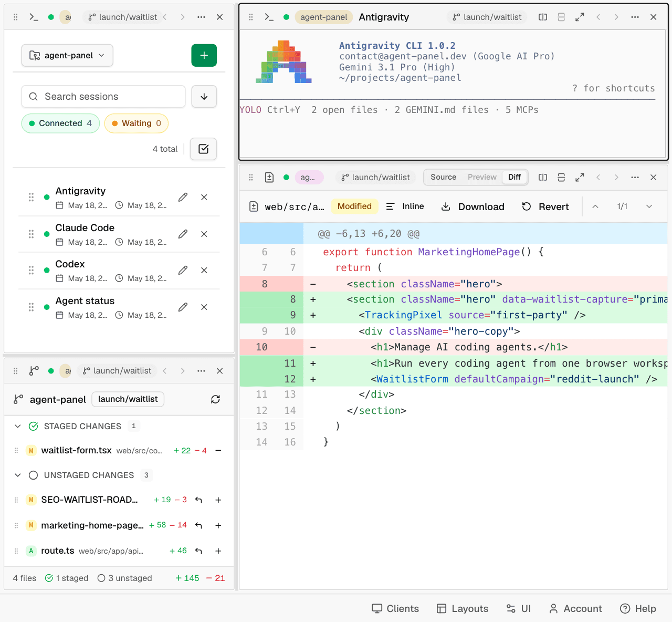672x622 pixels.
Task: Unstage waitlist-form.tsx with minus button
Action: pos(218,450)
